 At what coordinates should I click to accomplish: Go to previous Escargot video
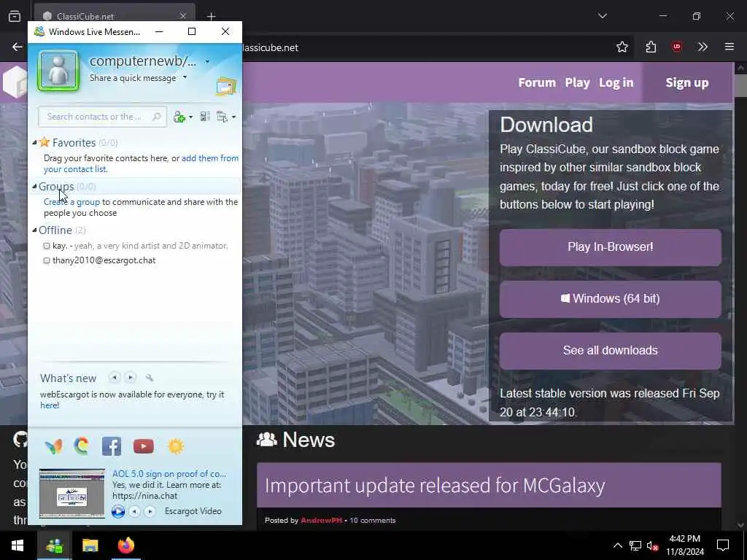pos(135,511)
